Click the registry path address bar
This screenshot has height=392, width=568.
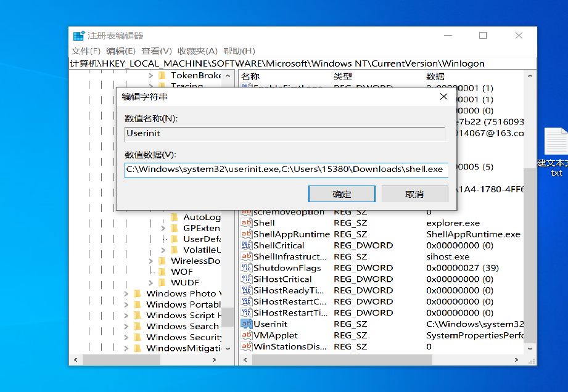[302, 63]
